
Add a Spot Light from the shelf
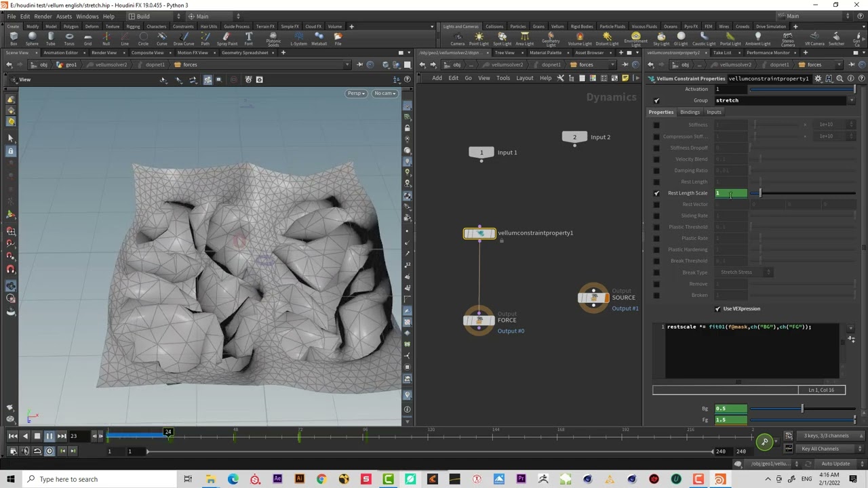[502, 39]
